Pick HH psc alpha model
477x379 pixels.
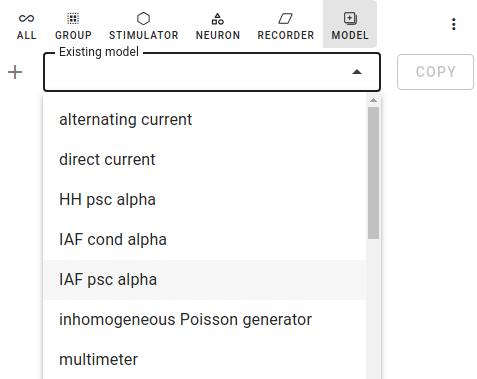(x=205, y=200)
